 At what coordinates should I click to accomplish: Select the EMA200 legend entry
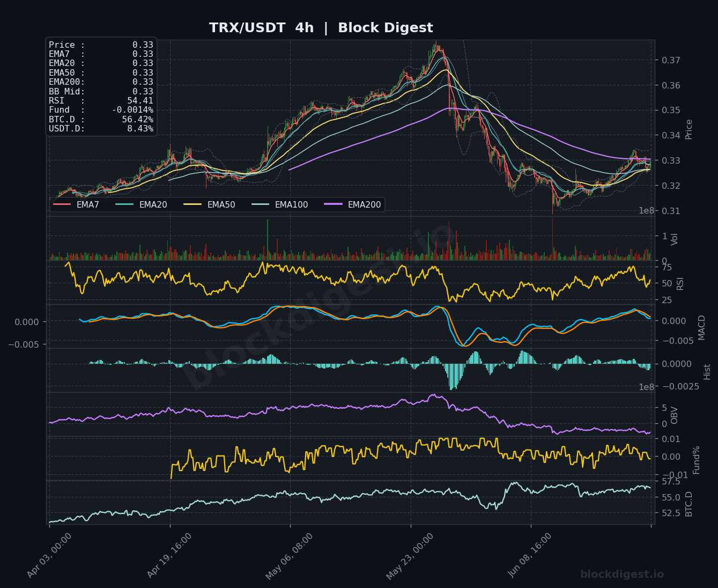coord(353,204)
